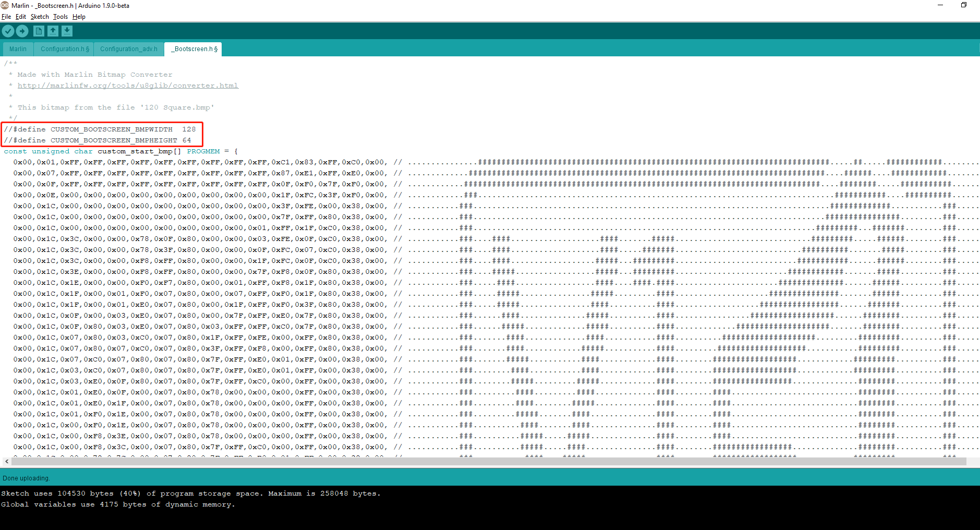
Task: Click the Arduino logo in title bar
Action: (x=5, y=5)
